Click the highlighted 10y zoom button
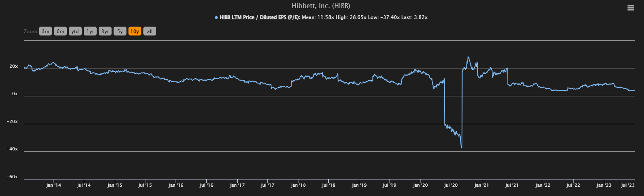Screen dimensions: 644x196 [135, 31]
